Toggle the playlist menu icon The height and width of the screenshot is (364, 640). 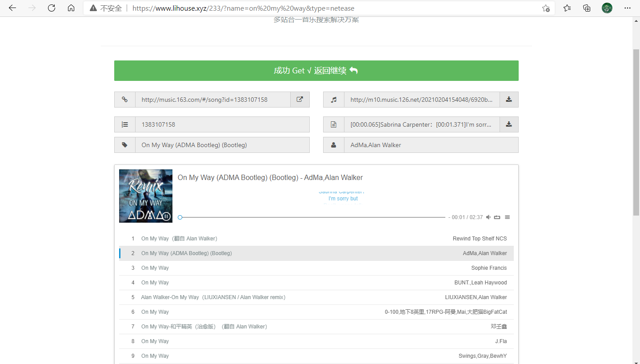[507, 217]
